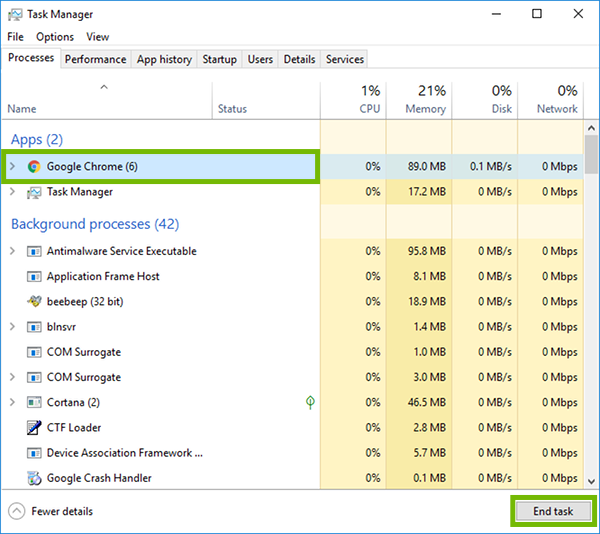Sort processes by Network column

point(551,100)
